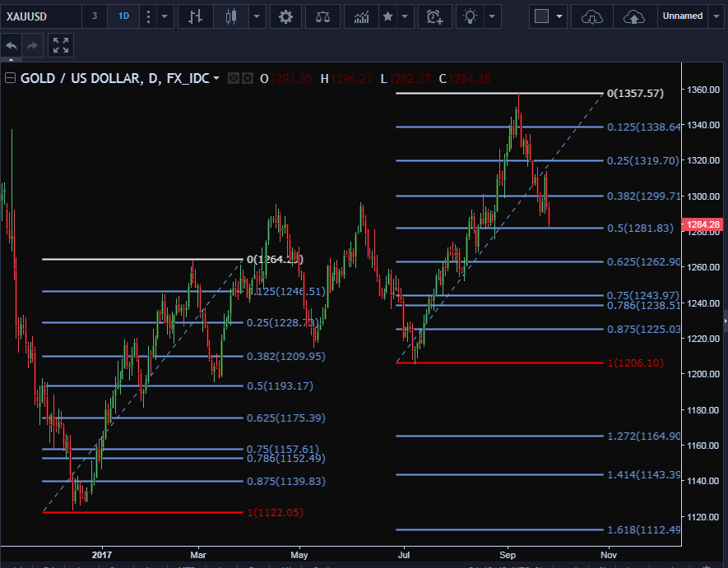Save chart with the cloud upload icon

tap(634, 16)
